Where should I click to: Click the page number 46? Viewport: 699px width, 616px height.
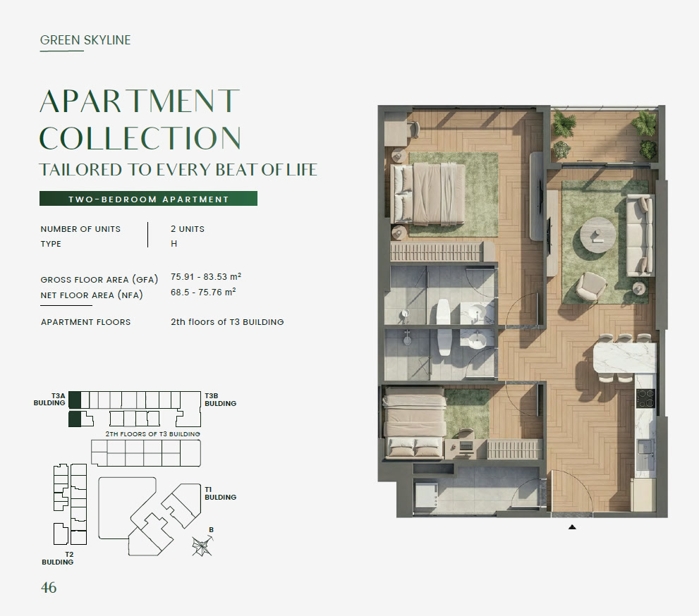tap(49, 588)
